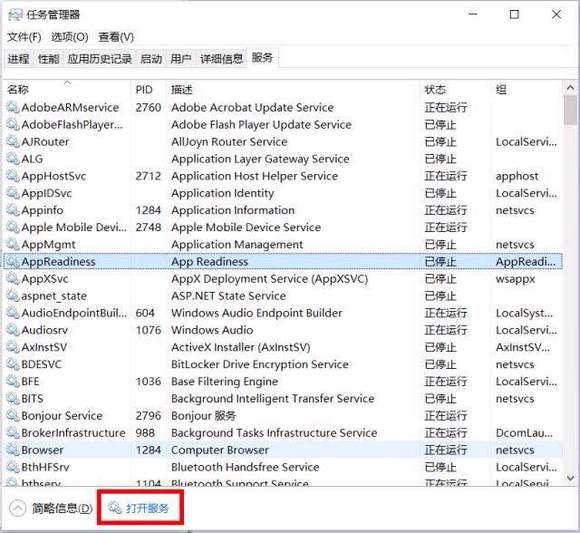Screen dimensions: 580x533
Task: Switch to the 详细信息 tab
Action: coord(221,58)
